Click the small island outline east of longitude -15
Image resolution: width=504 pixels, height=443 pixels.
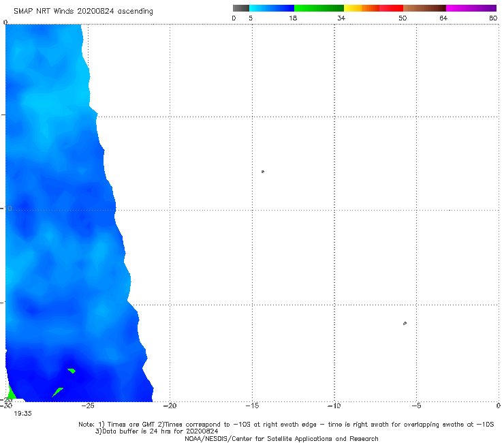click(x=263, y=172)
